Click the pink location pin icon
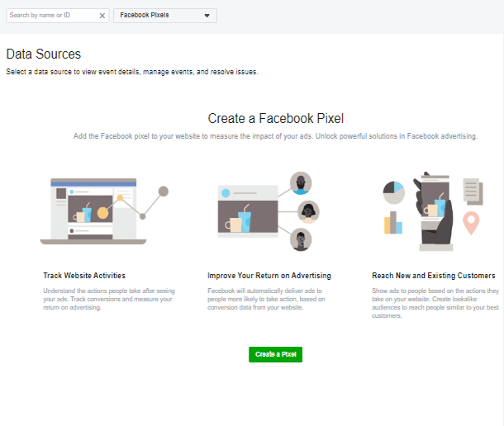The width and height of the screenshot is (504, 426). click(x=471, y=223)
